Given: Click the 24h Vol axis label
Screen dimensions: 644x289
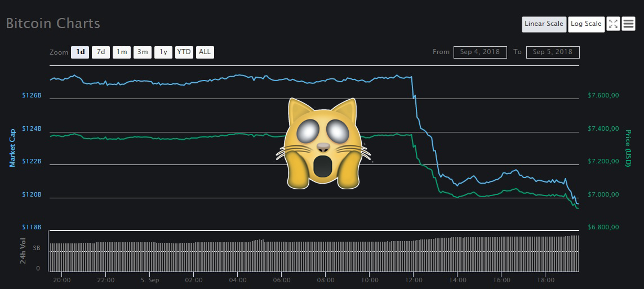Looking at the screenshot, I should click(x=24, y=251).
